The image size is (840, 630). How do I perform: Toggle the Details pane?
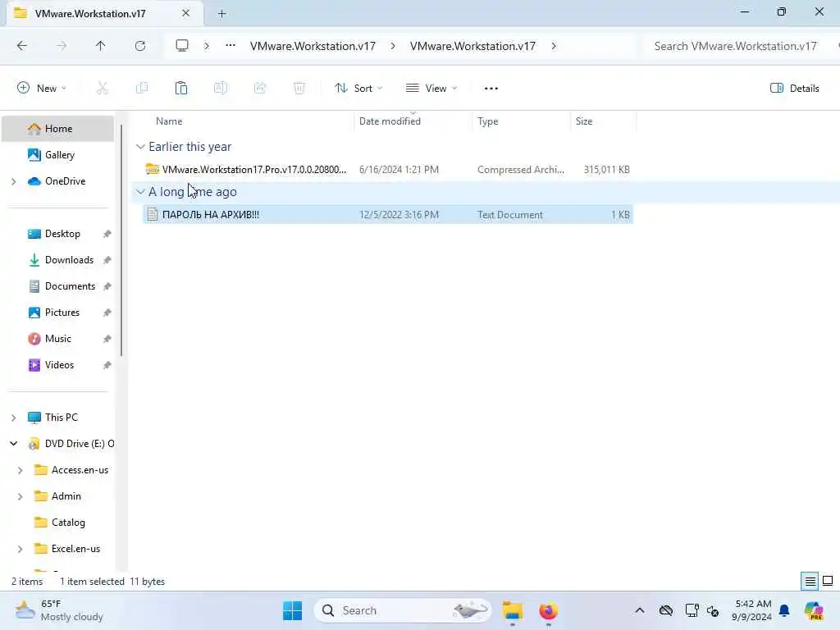pos(794,88)
